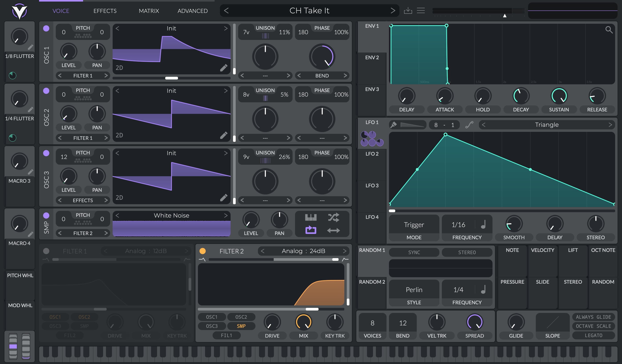The width and height of the screenshot is (622, 364).
Task: Switch OSC 1 destination from FILTER 1 forward
Action: (106, 76)
